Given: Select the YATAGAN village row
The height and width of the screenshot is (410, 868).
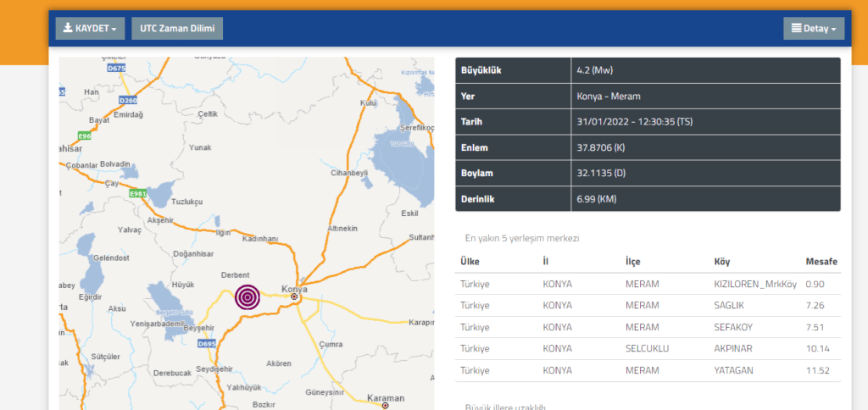Looking at the screenshot, I should 733,370.
